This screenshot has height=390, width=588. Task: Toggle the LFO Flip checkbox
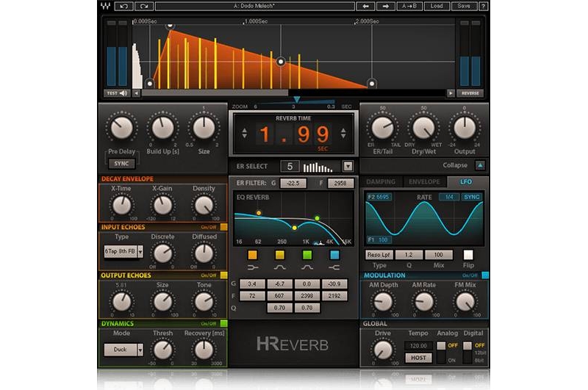pyautogui.click(x=468, y=255)
